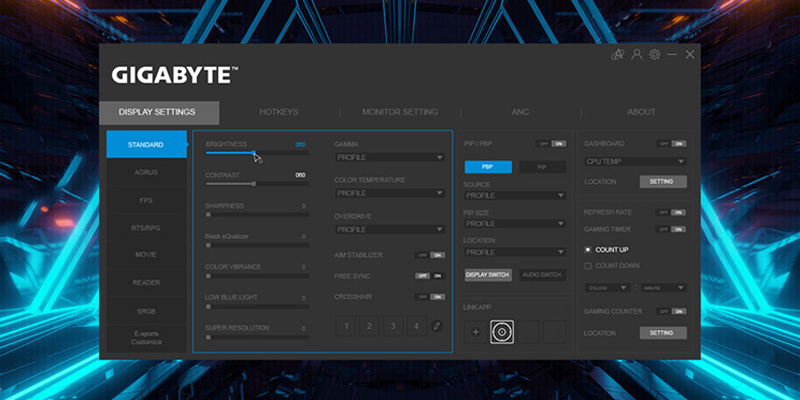Image resolution: width=800 pixels, height=400 pixels.
Task: Select the linked app target icon
Action: pyautogui.click(x=502, y=332)
